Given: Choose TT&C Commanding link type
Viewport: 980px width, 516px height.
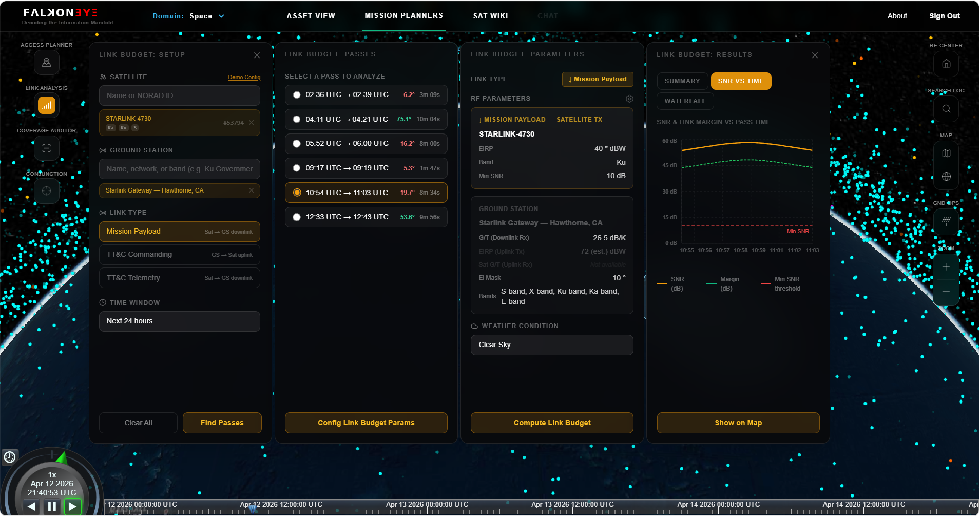Looking at the screenshot, I should 180,255.
